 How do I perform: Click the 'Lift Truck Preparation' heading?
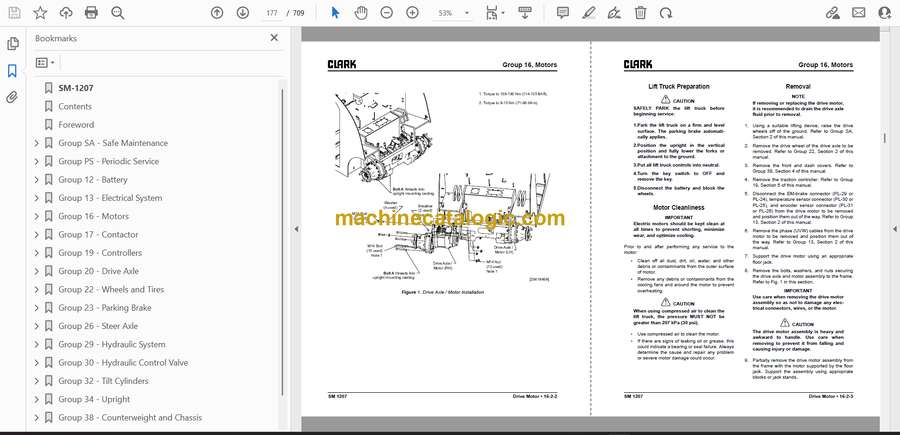click(x=679, y=87)
